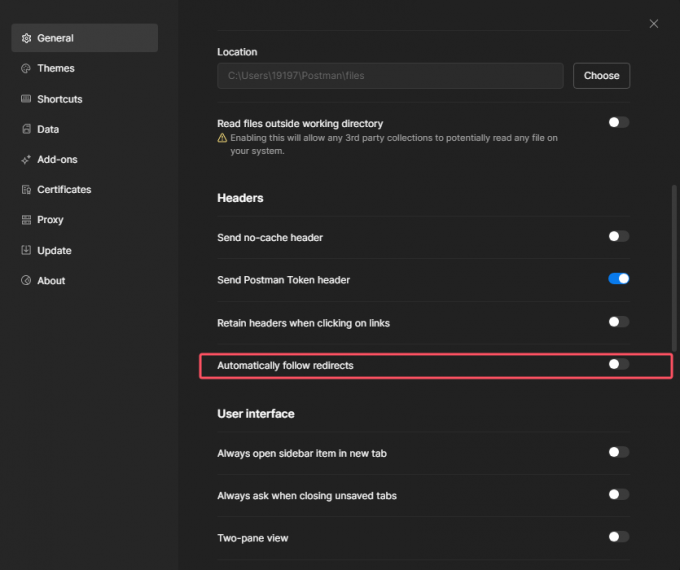This screenshot has height=570, width=680.
Task: Click the Headers section heading
Action: 240,198
